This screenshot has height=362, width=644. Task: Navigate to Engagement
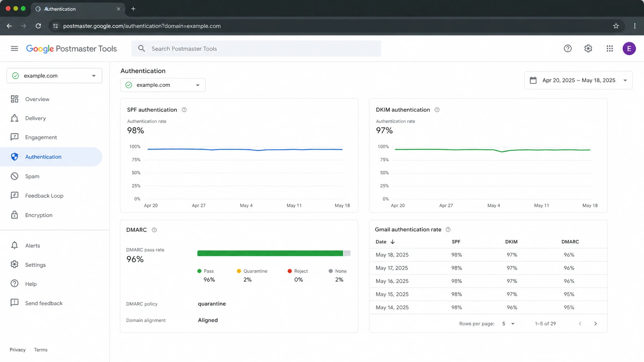pyautogui.click(x=41, y=137)
